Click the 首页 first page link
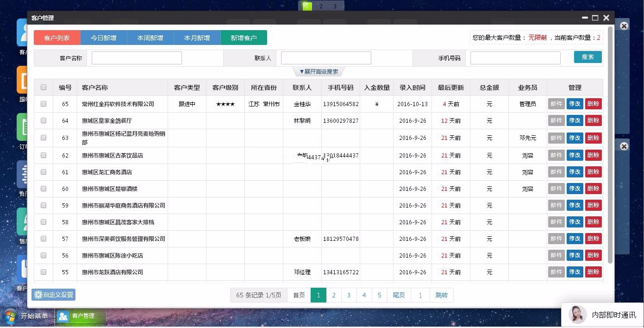The width and height of the screenshot is (644, 328). tap(299, 295)
